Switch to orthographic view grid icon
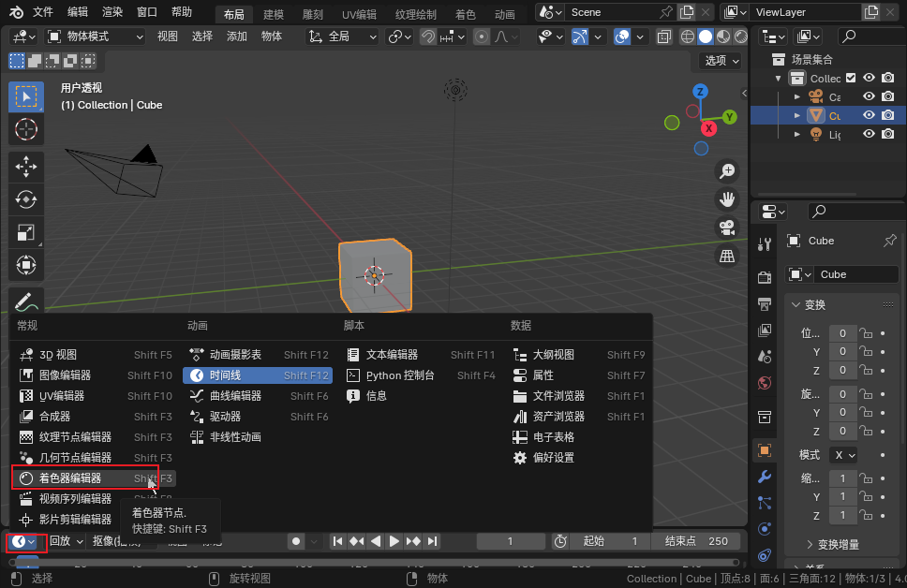Image resolution: width=907 pixels, height=588 pixels. [726, 256]
